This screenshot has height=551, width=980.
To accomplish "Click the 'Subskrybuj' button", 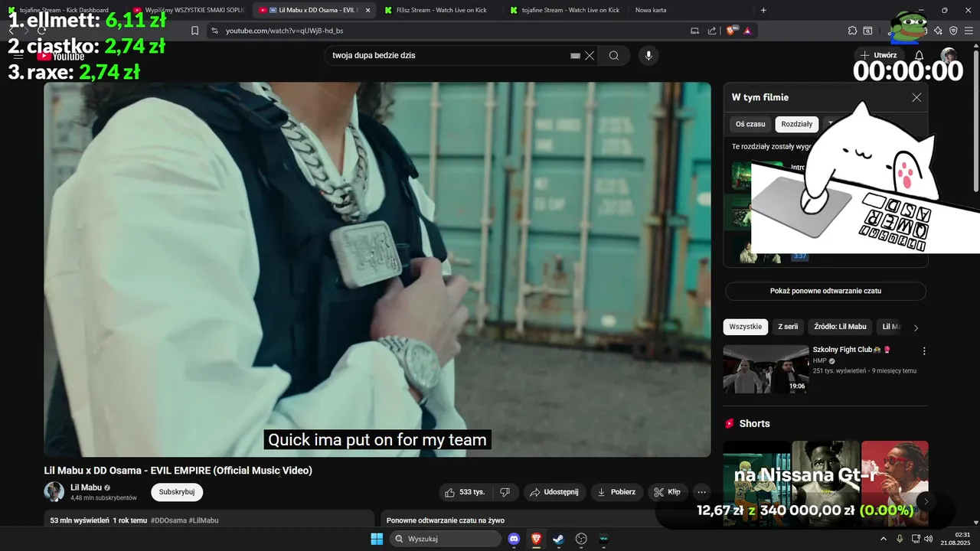I will [x=177, y=492].
